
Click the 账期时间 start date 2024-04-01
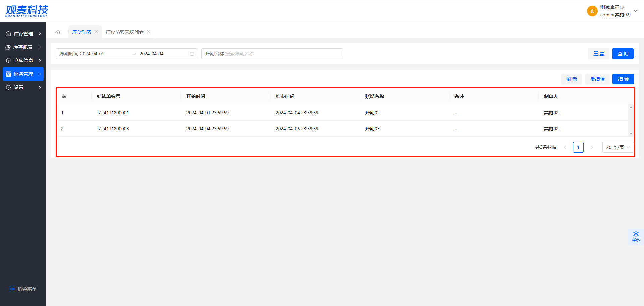tap(92, 54)
